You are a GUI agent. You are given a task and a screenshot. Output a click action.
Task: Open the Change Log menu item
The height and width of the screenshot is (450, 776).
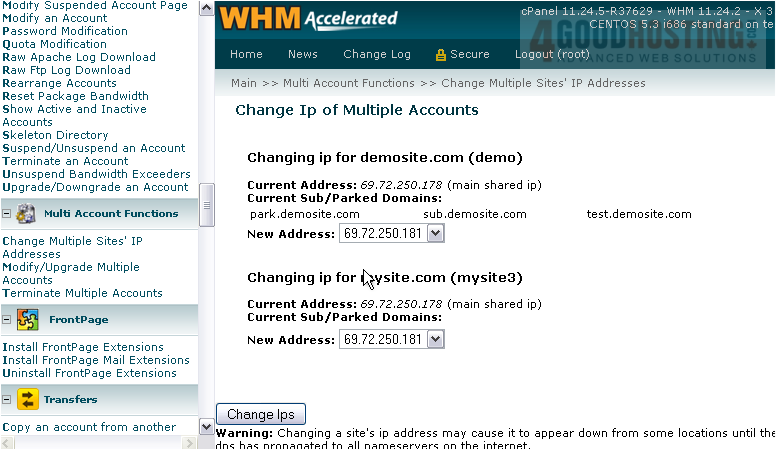point(376,54)
